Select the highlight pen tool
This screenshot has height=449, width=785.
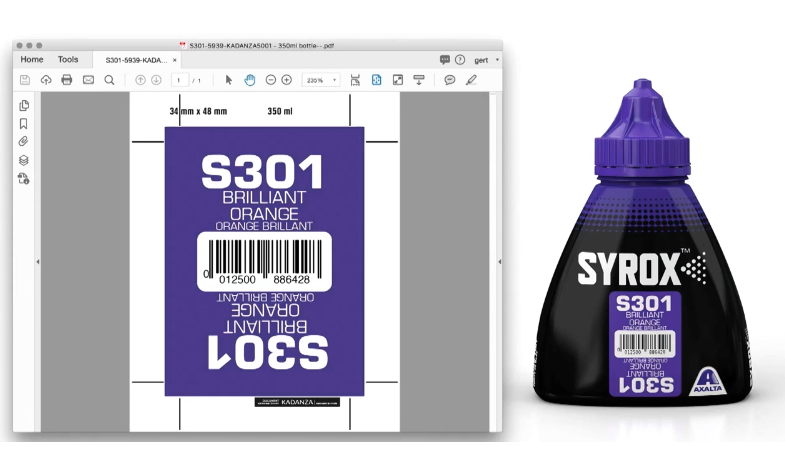471,80
